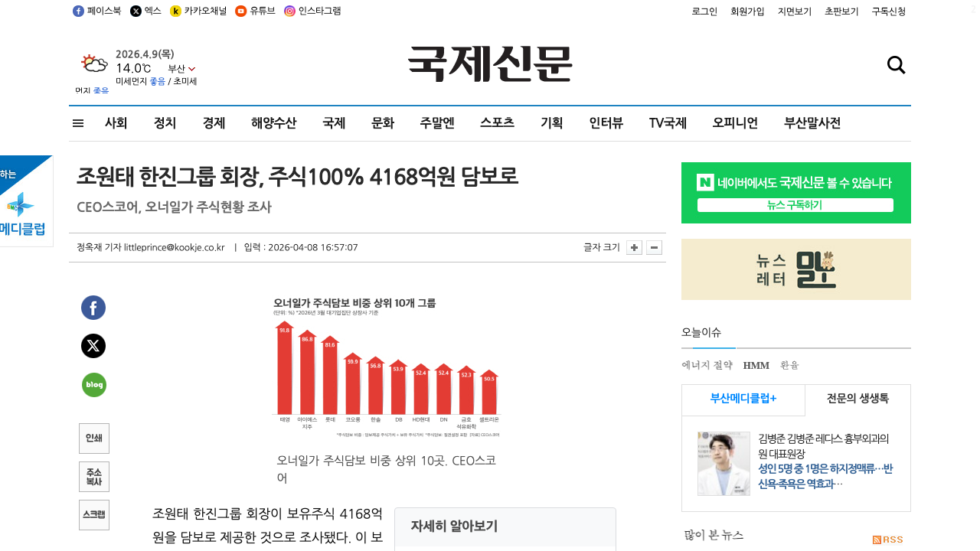Screen dimensions: 980x551
Task: Click the 오늘이슈 heading
Action: coord(701,332)
